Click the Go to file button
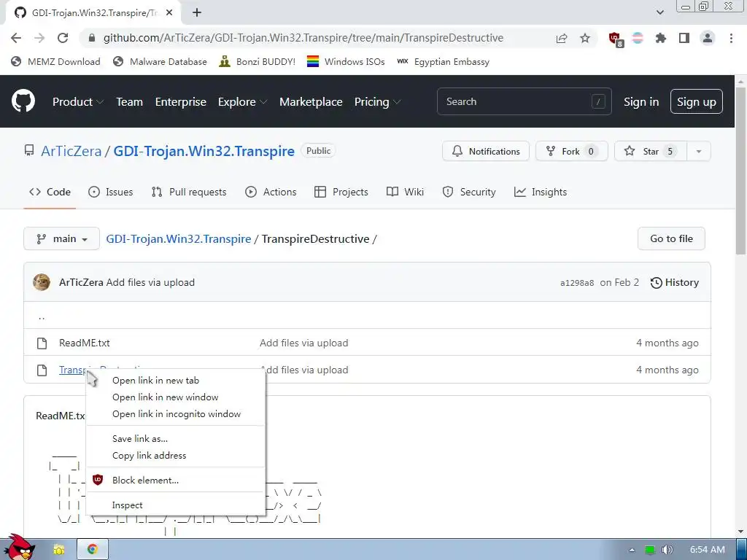Screen dimensions: 747x560 coord(671,238)
